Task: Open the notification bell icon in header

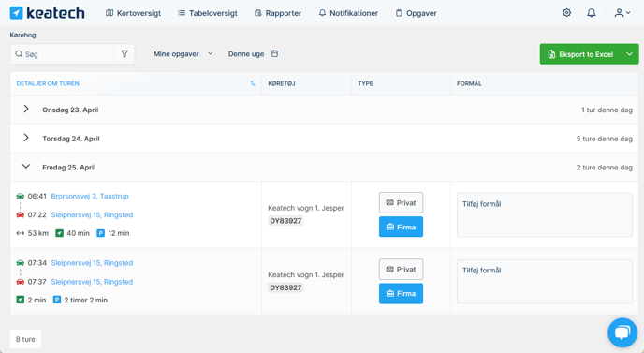Action: (x=591, y=13)
